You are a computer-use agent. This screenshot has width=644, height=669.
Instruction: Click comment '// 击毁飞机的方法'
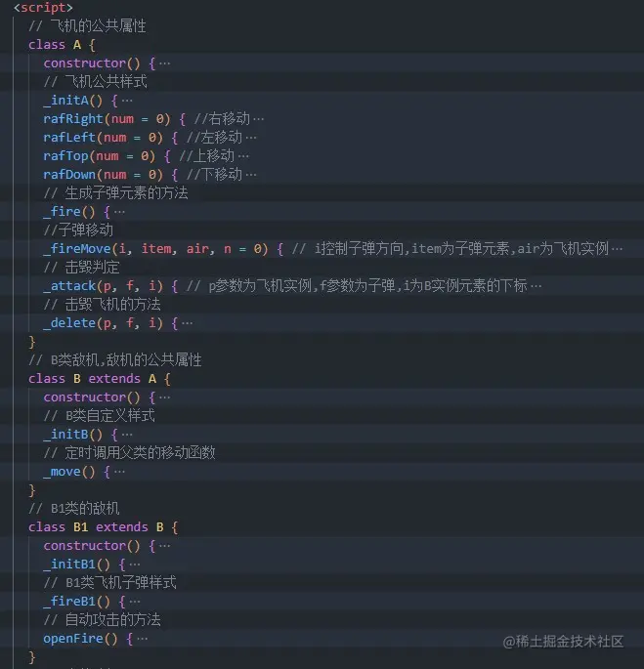tap(102, 305)
